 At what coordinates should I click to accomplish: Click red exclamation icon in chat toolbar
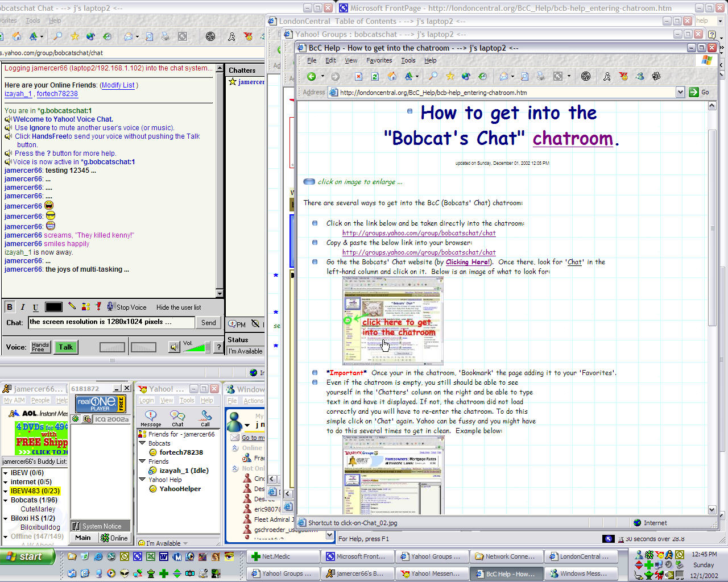pos(98,306)
